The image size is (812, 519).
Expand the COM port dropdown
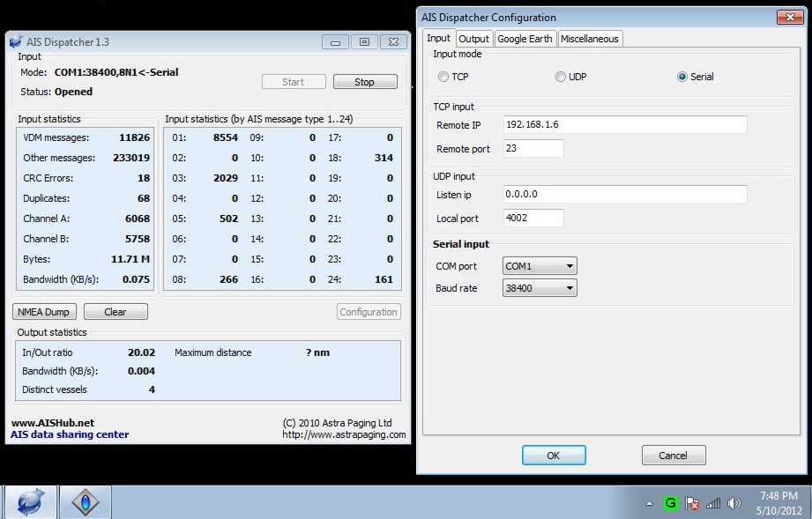point(570,266)
